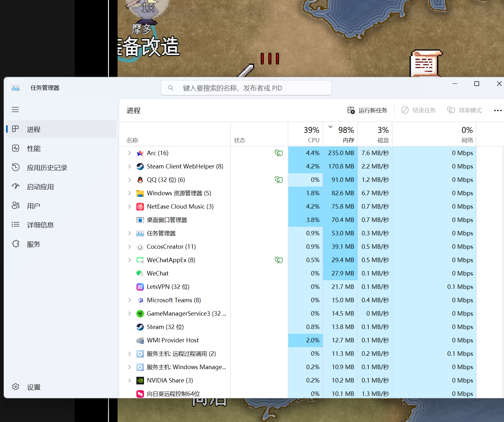The image size is (504, 422).
Task: Click the efficiency leaf icon on WeChatAppEx row
Action: [x=279, y=260]
